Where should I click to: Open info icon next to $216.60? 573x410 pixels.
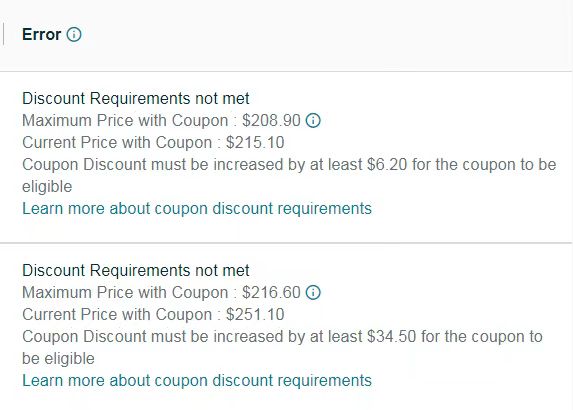point(313,292)
